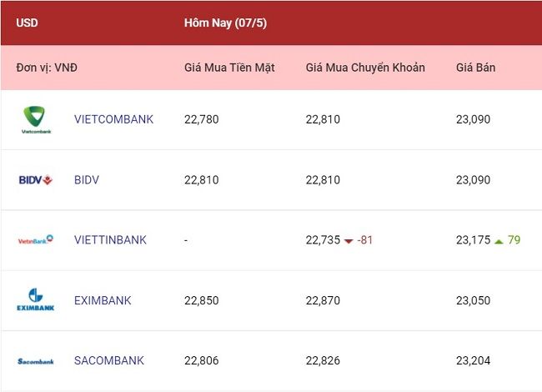Open the BIDV bank name link
Viewport: 542px width, 392px height.
(87, 180)
